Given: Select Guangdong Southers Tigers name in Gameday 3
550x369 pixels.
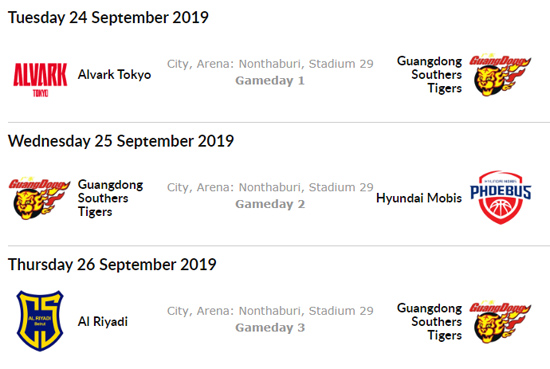Looking at the screenshot, I should pos(429,322).
